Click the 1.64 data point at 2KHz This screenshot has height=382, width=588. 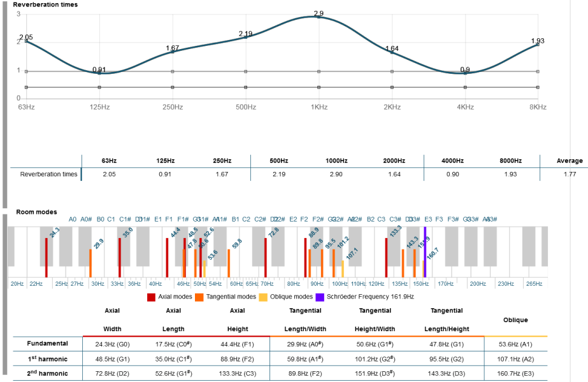[x=392, y=52]
